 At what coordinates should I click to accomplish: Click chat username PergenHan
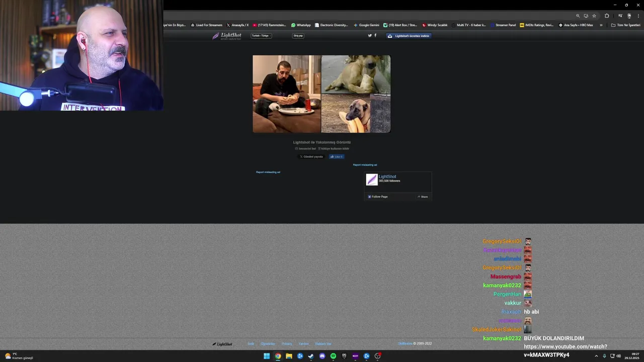[x=507, y=294]
